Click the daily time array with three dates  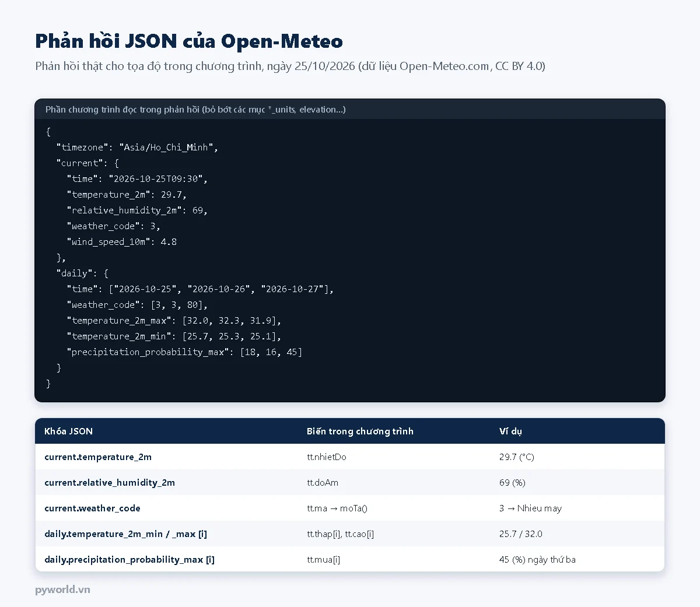(x=200, y=289)
